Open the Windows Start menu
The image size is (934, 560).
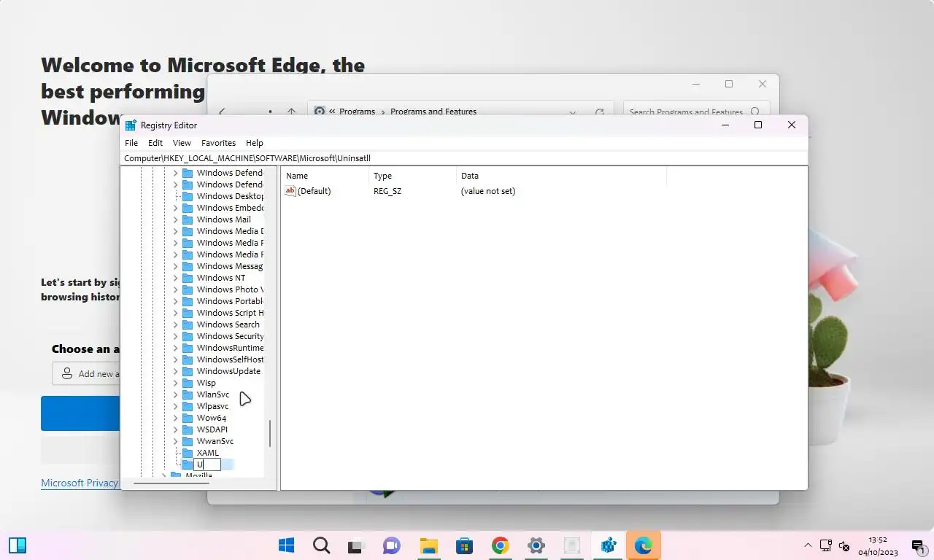(286, 545)
